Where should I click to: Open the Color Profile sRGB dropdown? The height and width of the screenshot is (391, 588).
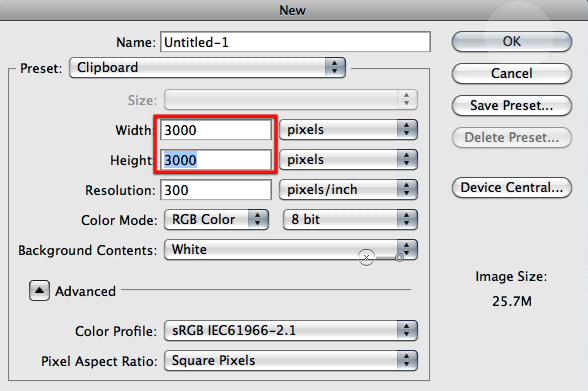[x=291, y=331]
